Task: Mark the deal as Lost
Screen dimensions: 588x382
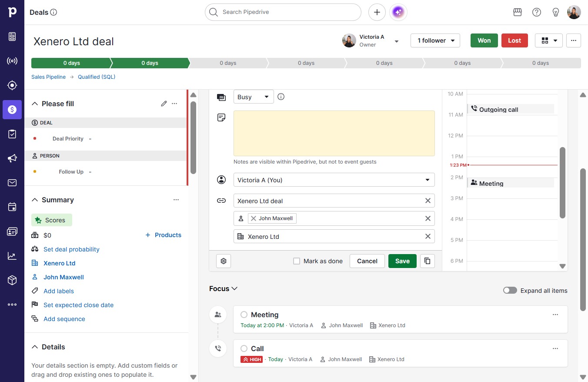Action: coord(514,40)
